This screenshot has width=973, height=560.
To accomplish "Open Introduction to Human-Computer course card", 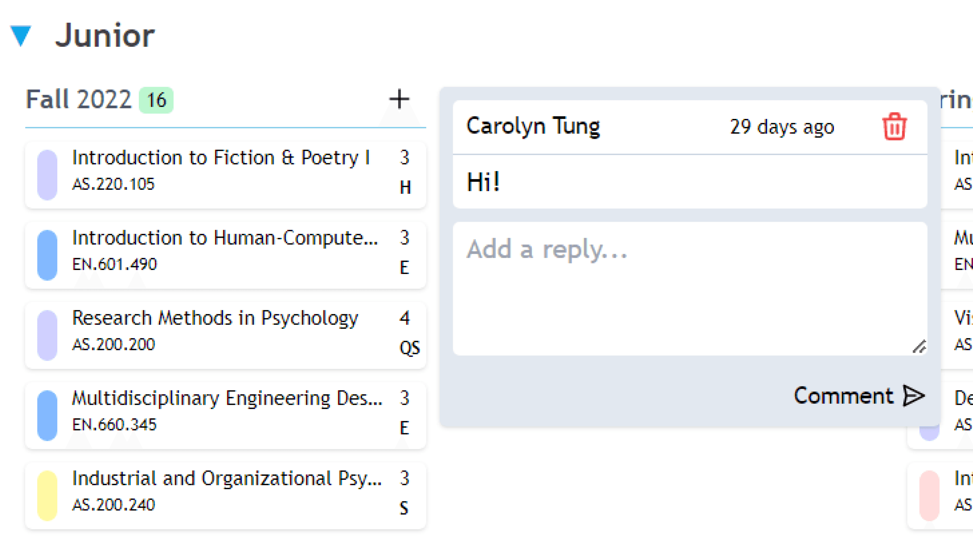I will (x=226, y=255).
